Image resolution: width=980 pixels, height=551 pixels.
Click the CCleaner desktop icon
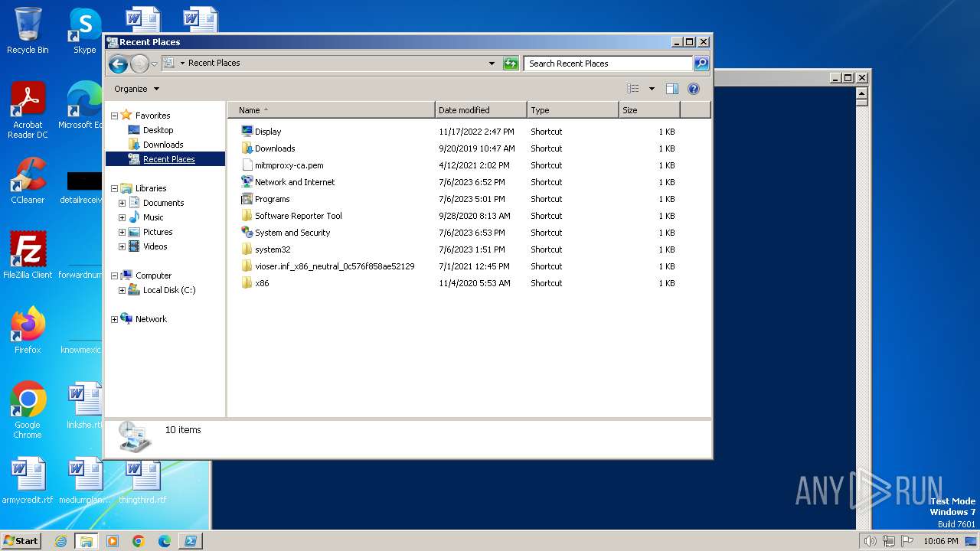click(28, 181)
